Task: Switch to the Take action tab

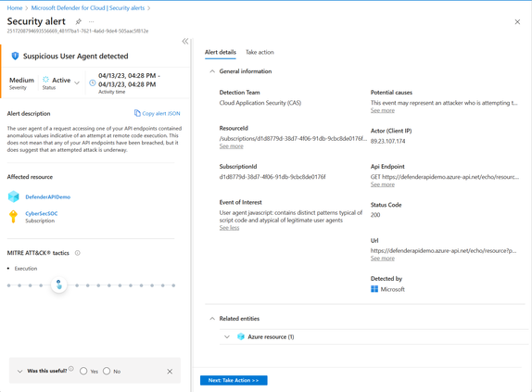Action: coord(260,52)
